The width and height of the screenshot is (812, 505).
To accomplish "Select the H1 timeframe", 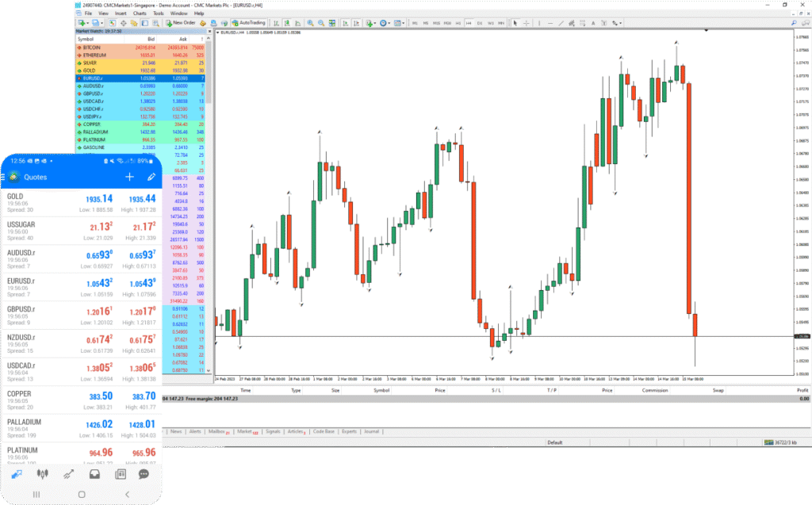I will [x=458, y=23].
